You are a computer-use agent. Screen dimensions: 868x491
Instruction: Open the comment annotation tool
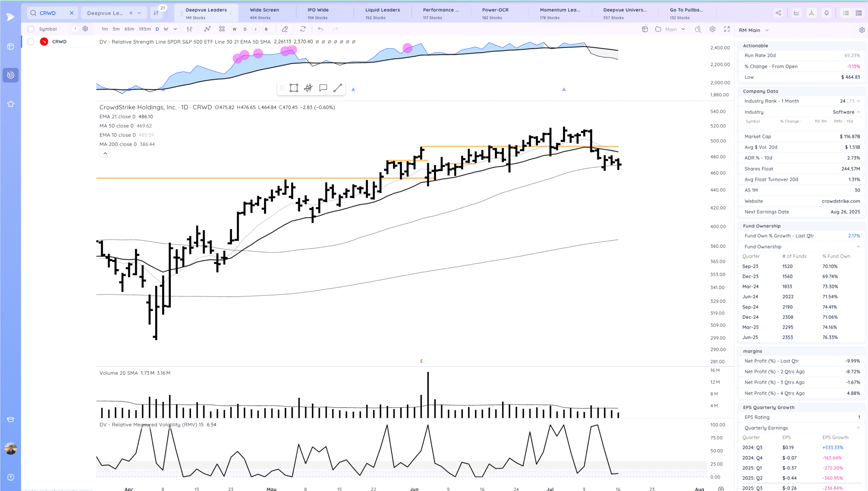323,88
